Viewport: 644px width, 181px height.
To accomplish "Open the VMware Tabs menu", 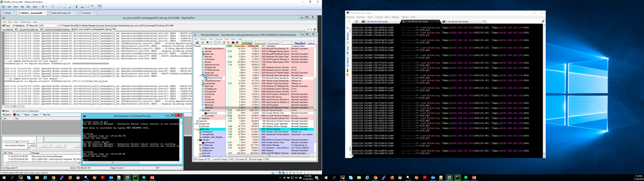I will 28,7.
